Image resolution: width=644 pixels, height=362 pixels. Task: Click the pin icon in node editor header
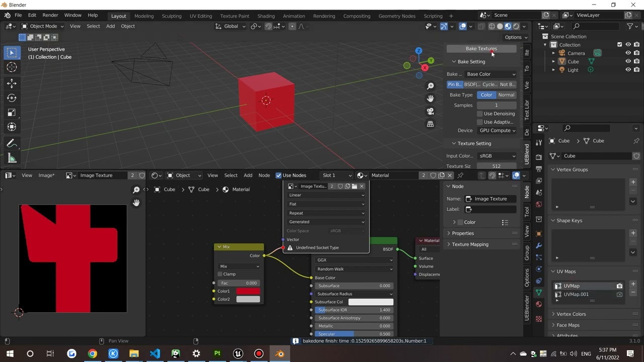pyautogui.click(x=460, y=175)
